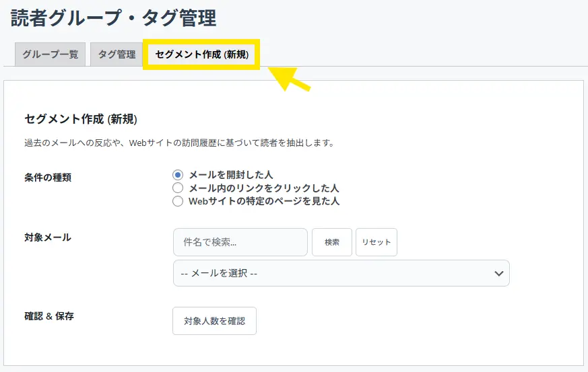
Task: Click the 対象メール field label
Action: coord(48,237)
